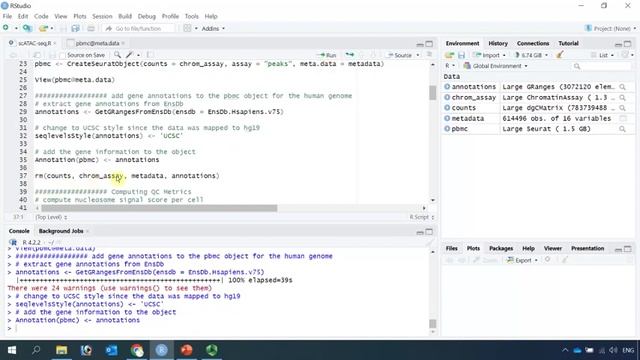Open the Code menu
This screenshot has width=640, height=360.
(41, 16)
